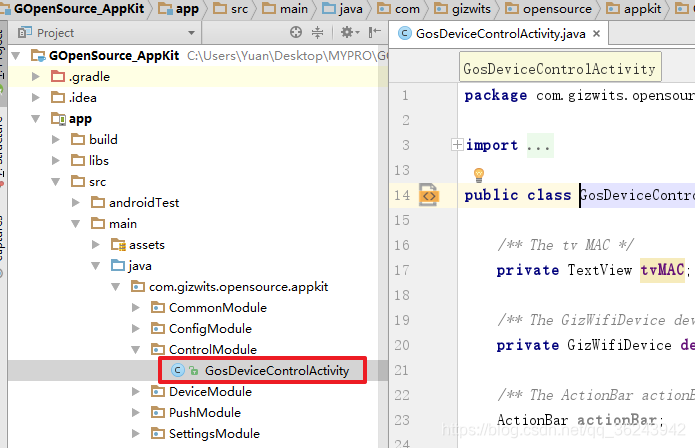Click the Project panel vertical scrollbar

[x=383, y=246]
